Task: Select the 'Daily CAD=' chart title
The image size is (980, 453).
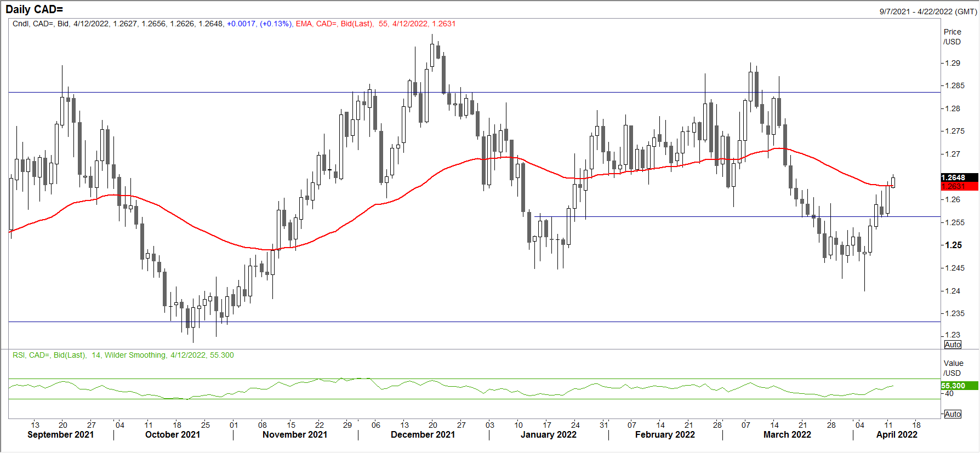Action: (34, 9)
